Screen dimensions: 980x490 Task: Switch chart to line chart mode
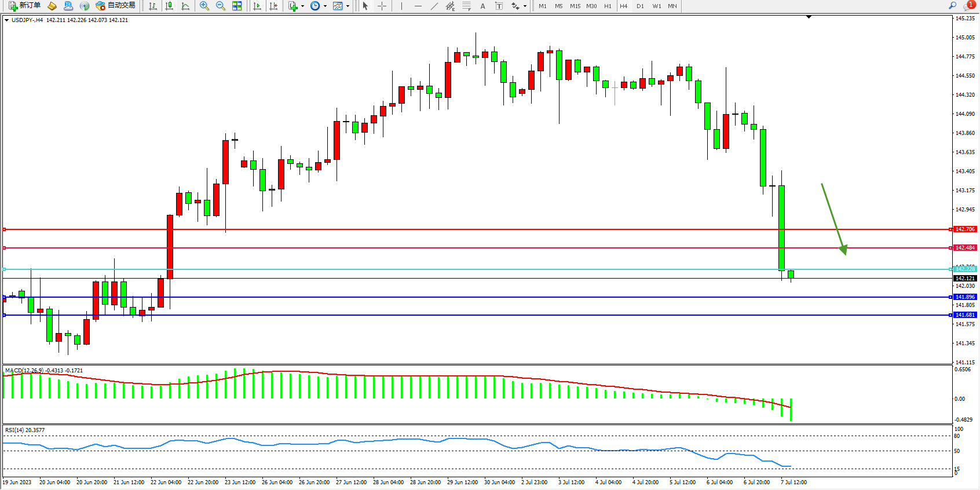tap(185, 6)
